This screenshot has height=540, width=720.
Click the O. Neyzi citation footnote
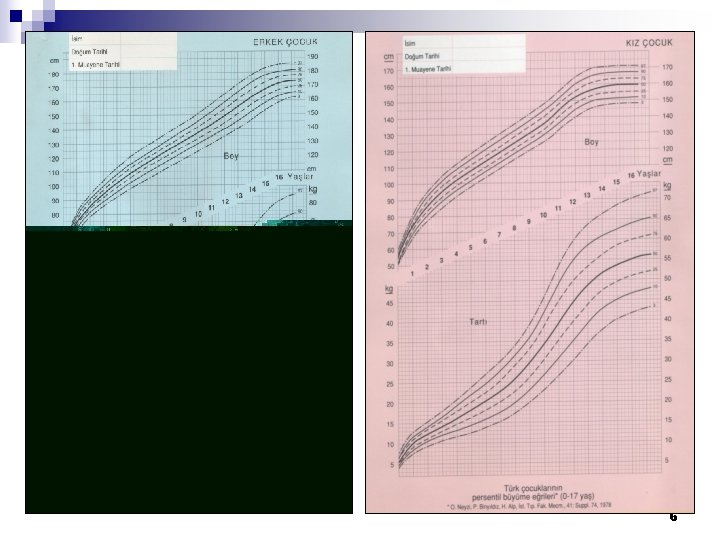click(x=529, y=506)
